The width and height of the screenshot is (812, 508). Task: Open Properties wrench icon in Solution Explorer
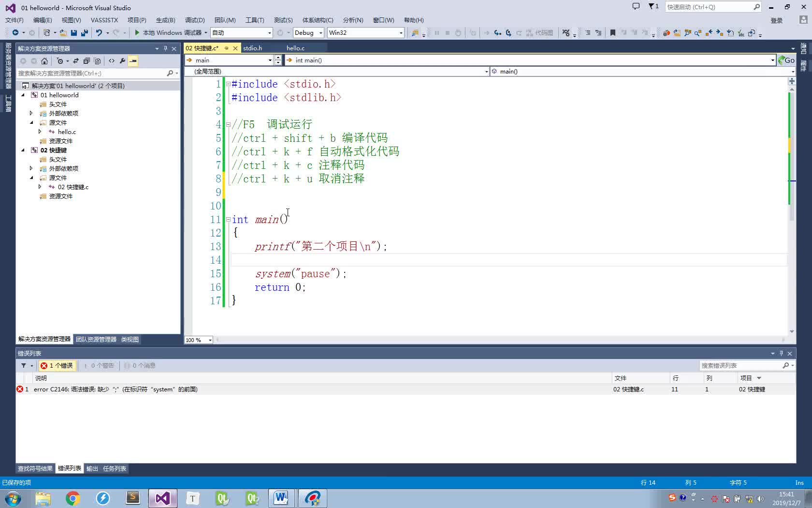122,60
